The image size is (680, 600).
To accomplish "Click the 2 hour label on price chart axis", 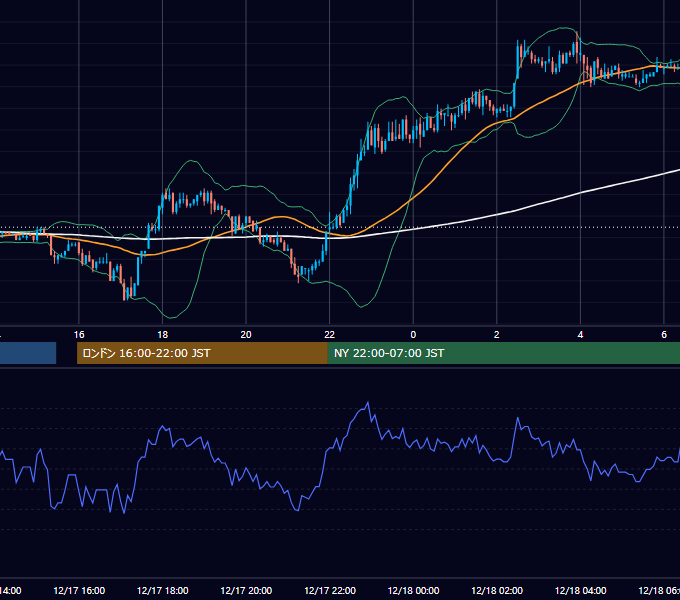I will (497, 334).
